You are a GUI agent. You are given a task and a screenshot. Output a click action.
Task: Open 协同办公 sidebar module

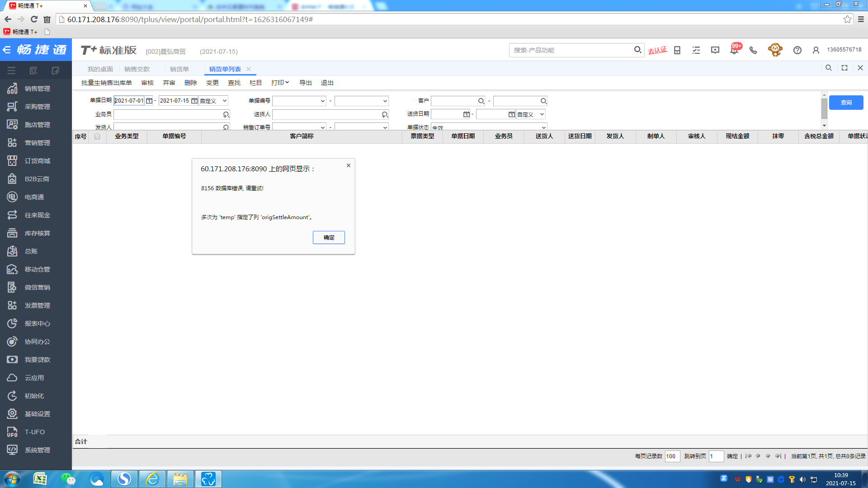pyautogui.click(x=36, y=342)
